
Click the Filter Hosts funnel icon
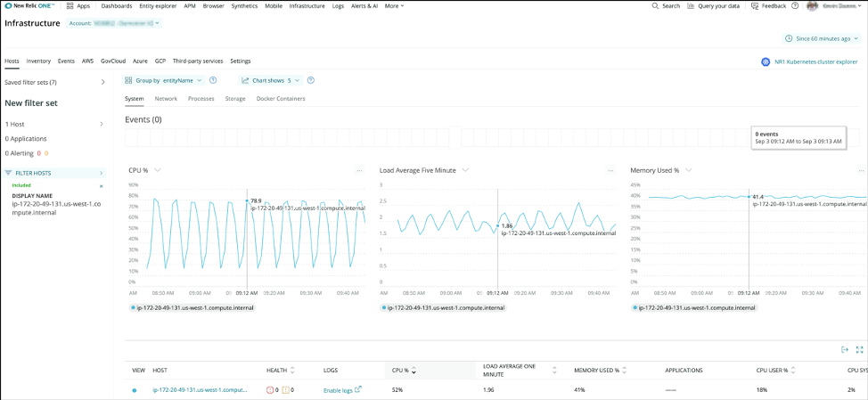click(9, 173)
